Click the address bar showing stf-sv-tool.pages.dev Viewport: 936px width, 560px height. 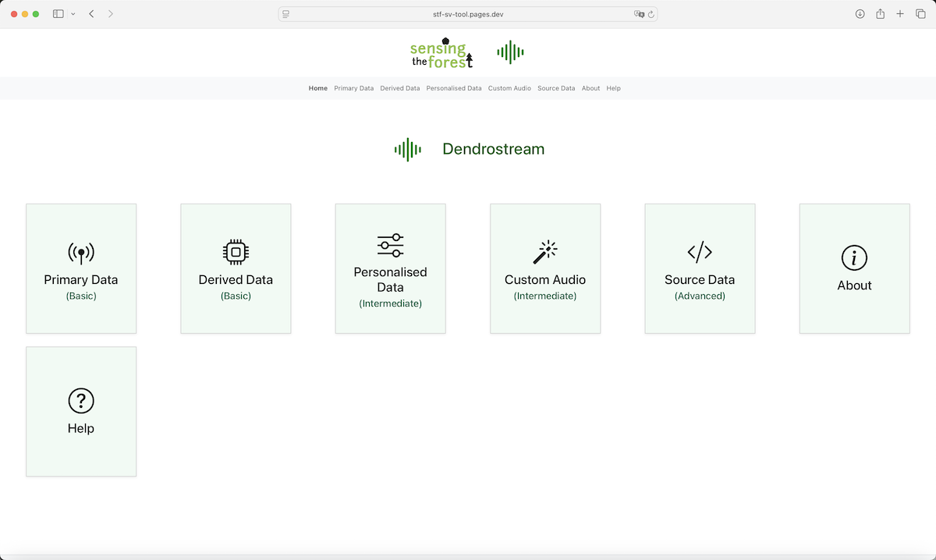coord(468,13)
